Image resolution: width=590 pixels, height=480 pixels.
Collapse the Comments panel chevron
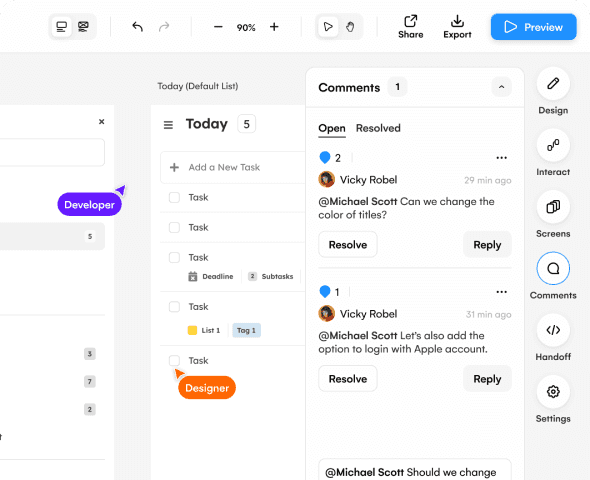click(502, 87)
